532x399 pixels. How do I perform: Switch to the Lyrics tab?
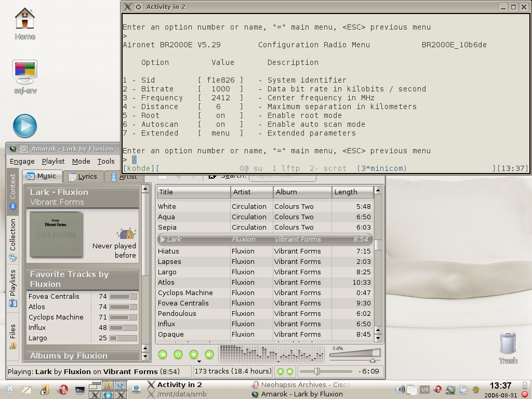tap(83, 177)
